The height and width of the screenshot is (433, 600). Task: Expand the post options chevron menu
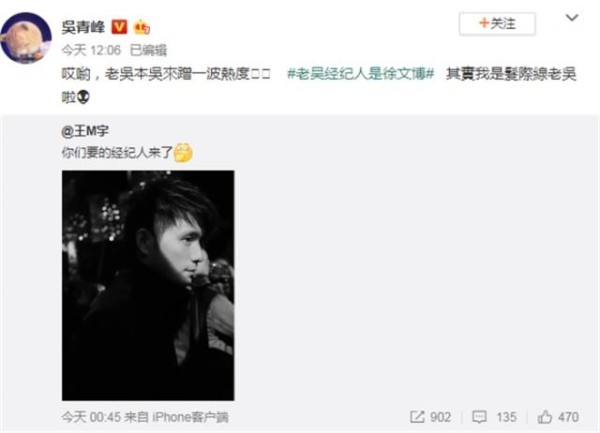click(x=572, y=18)
